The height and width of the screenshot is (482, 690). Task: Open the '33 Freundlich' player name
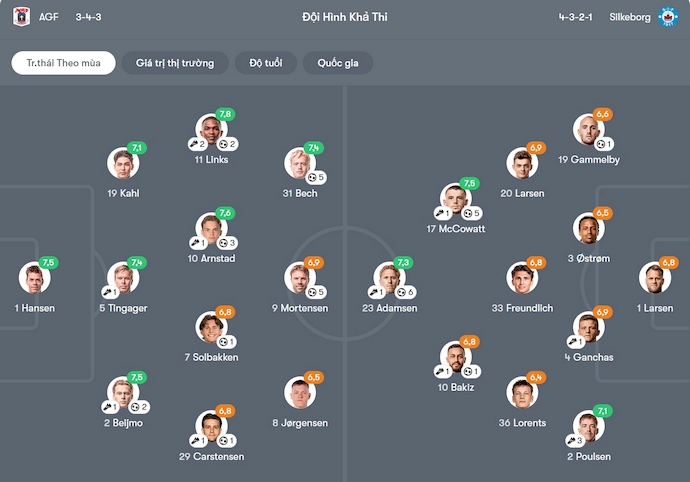click(x=522, y=308)
